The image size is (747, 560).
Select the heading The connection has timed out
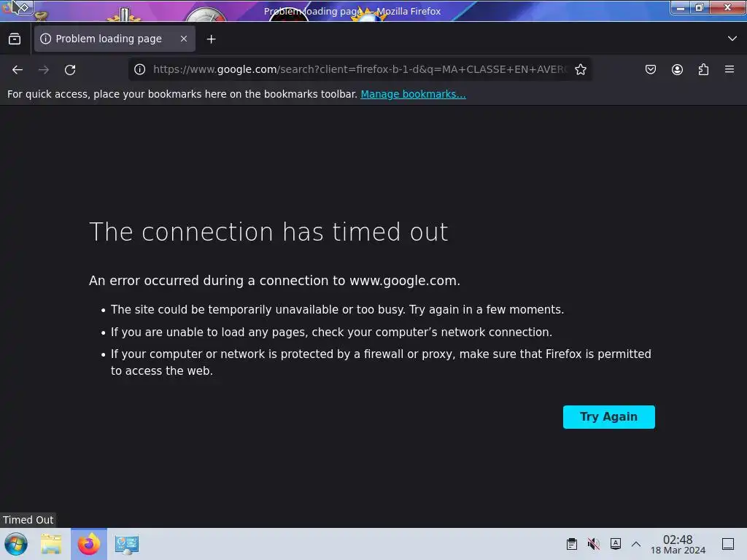tap(268, 232)
